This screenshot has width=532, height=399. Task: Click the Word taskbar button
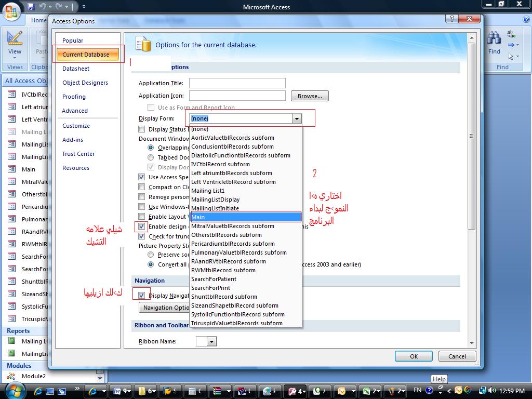point(122,391)
